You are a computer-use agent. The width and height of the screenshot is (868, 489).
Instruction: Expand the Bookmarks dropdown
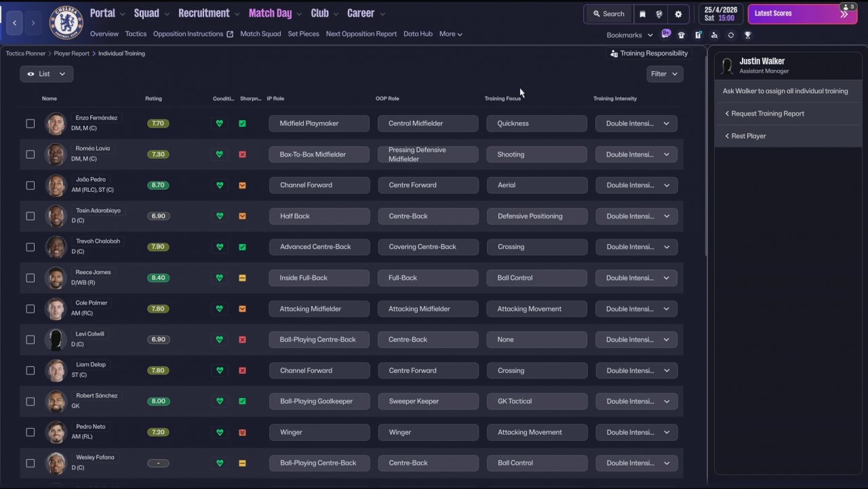(630, 35)
